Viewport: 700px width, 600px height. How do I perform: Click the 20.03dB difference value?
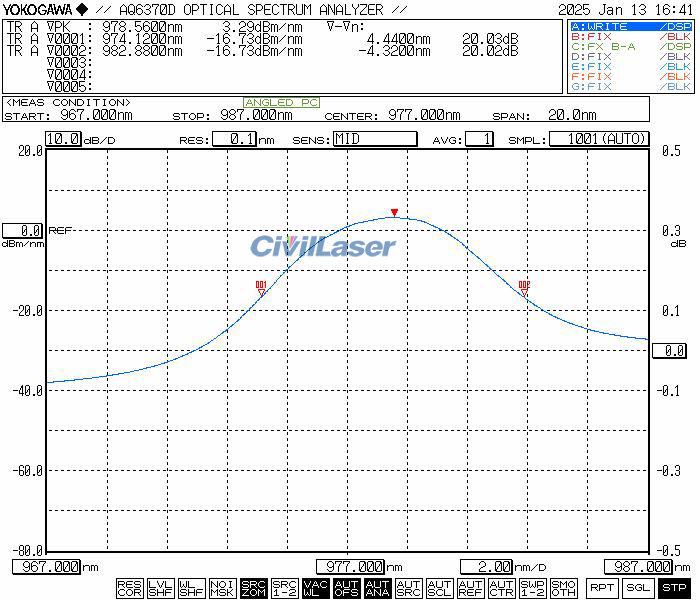(x=490, y=39)
